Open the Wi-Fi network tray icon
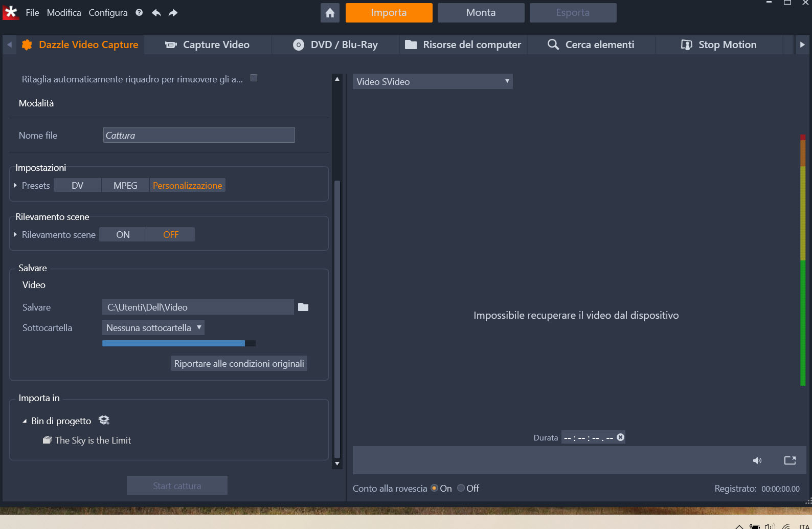This screenshot has width=812, height=529. (x=786, y=525)
